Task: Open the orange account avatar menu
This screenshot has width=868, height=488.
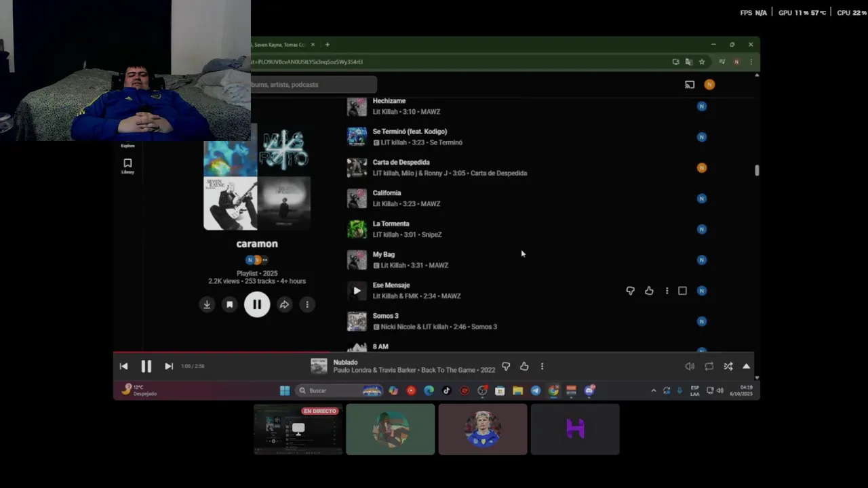Action: tap(709, 85)
